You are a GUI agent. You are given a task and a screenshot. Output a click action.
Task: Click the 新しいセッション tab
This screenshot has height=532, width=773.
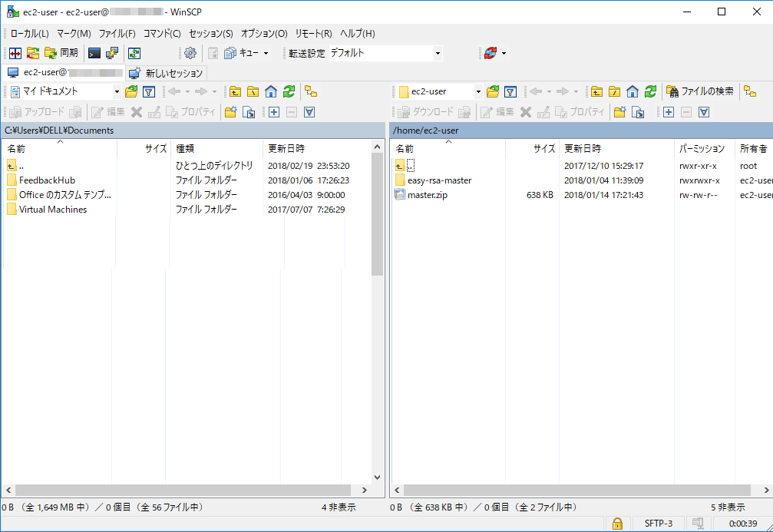pyautogui.click(x=166, y=73)
